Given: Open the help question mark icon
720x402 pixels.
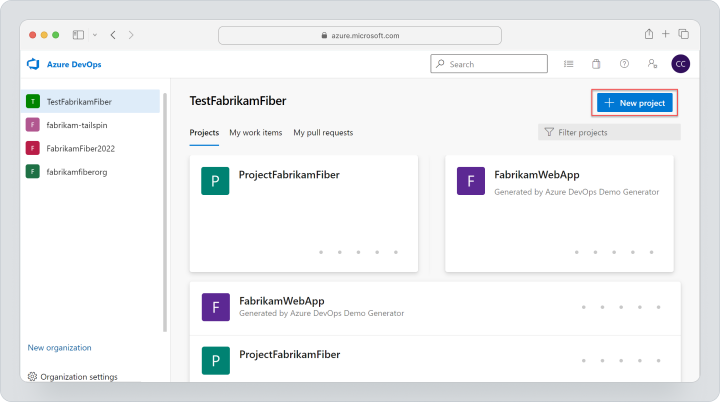Looking at the screenshot, I should coord(624,64).
